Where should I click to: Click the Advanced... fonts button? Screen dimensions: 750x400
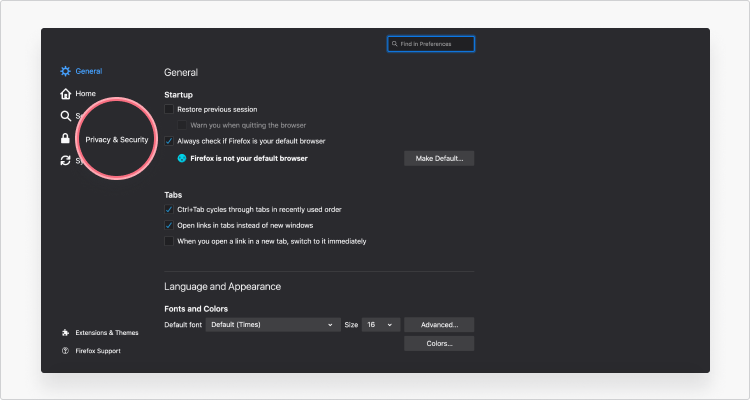tap(439, 325)
